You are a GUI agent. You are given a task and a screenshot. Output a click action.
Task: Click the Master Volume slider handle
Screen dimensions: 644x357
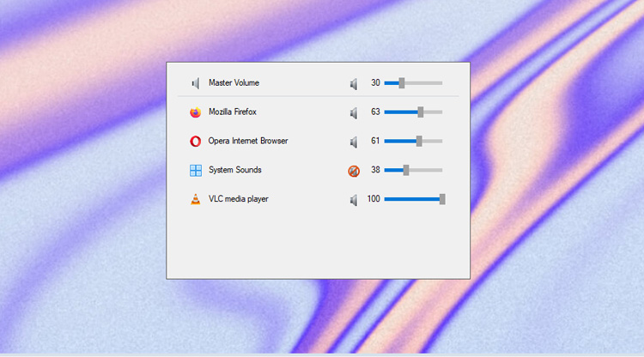402,83
